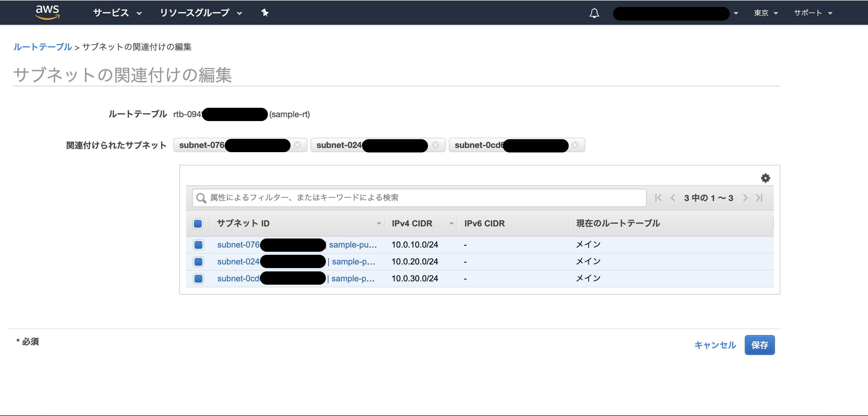Remove the subnet-0cd tag with its X icon
The width and height of the screenshot is (868, 416).
[575, 146]
